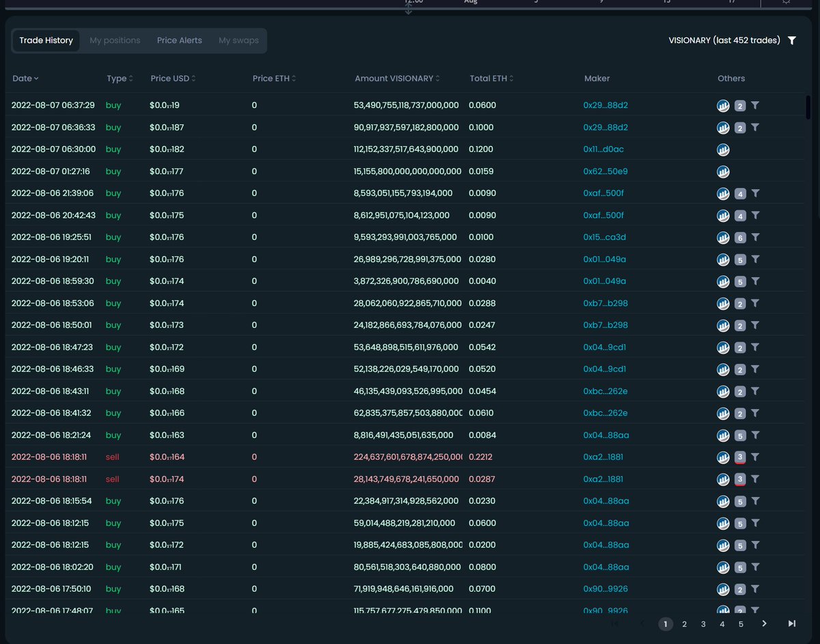Click the 5 badge on the 18:02:20 row
820x644 pixels.
(740, 567)
